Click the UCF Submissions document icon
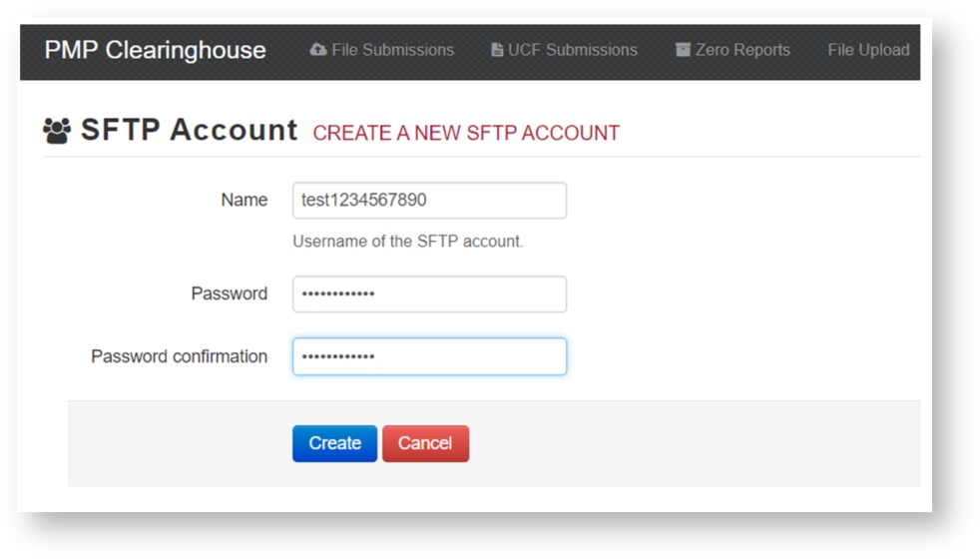The height and width of the screenshot is (560, 980). tap(497, 49)
